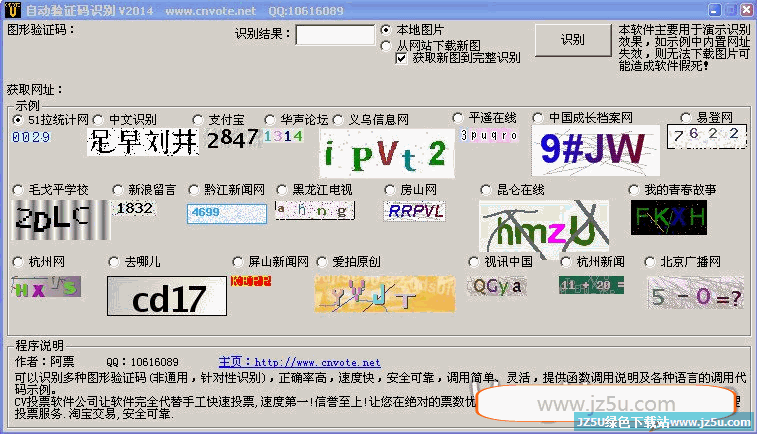Click the 0029 captcha sample image
Image resolution: width=757 pixels, height=434 pixels.
(x=31, y=137)
